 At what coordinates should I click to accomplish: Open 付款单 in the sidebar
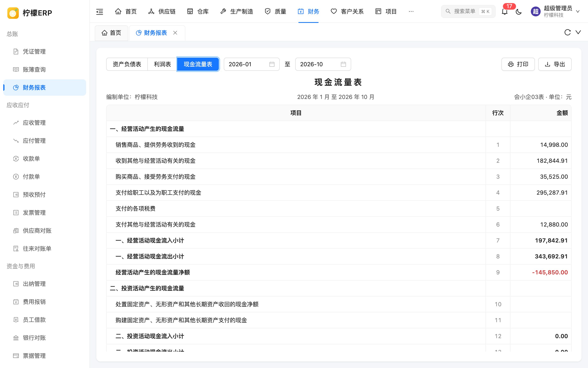tap(45, 177)
